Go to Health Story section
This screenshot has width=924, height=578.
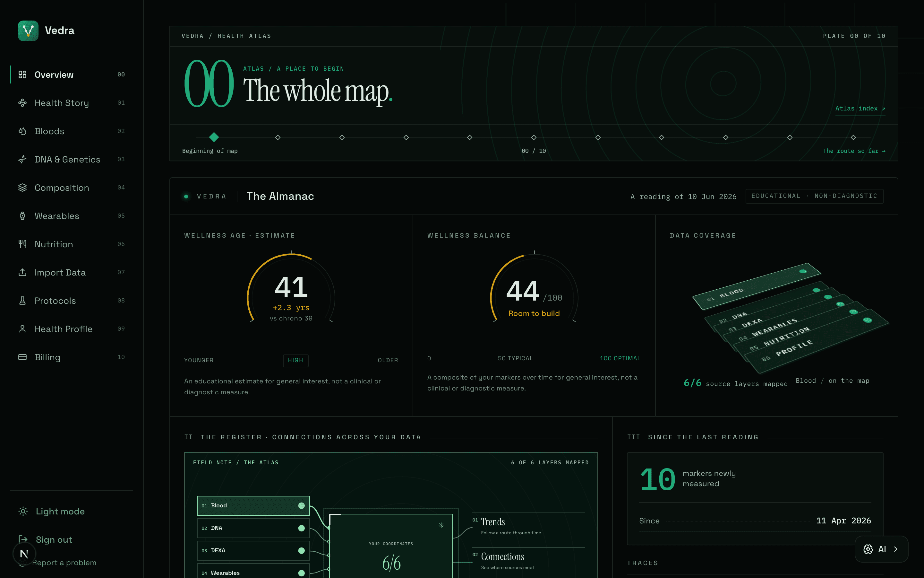point(72,103)
